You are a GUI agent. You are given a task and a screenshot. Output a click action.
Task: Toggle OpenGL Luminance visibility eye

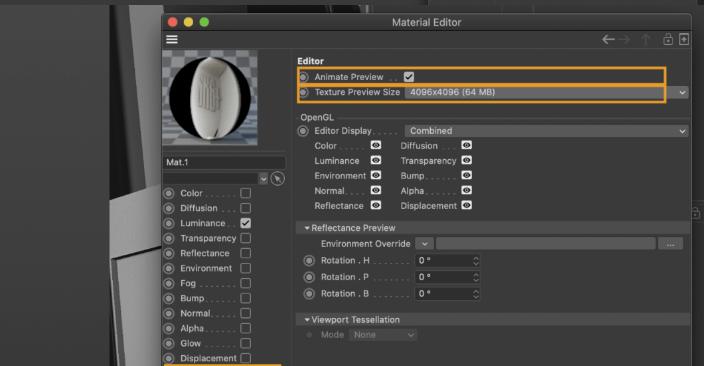coord(376,160)
